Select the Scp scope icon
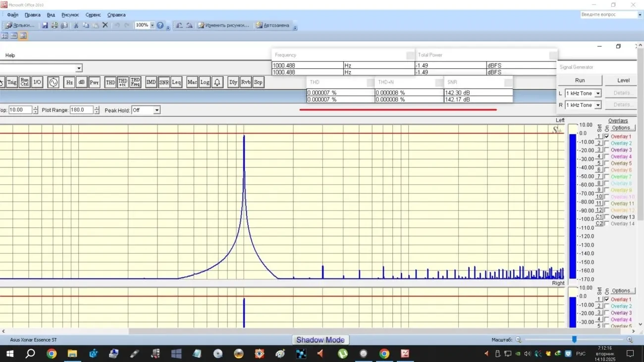644x362 pixels. (x=258, y=82)
